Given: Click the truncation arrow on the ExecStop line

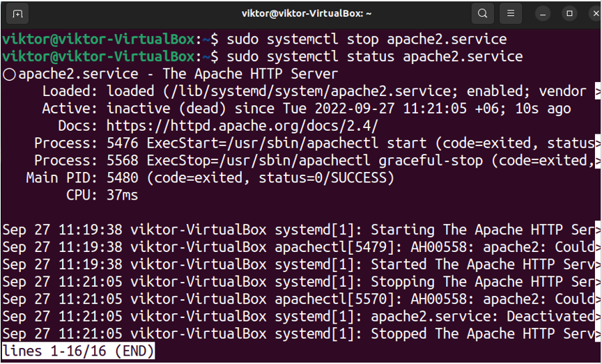Looking at the screenshot, I should [x=598, y=161].
